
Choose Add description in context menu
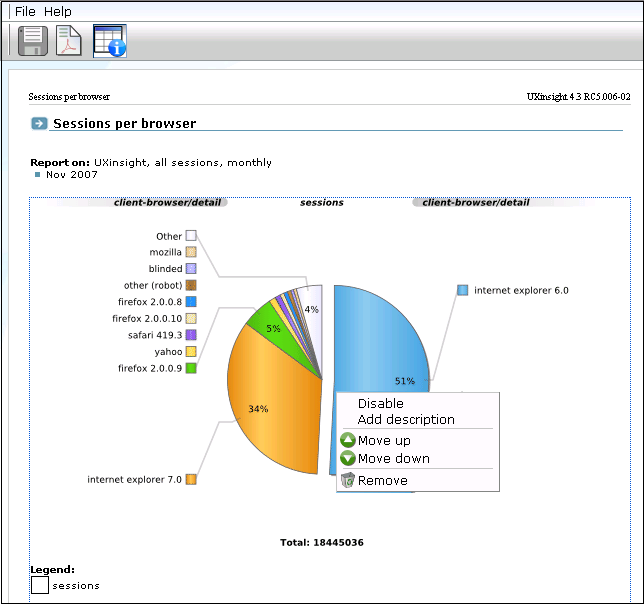pyautogui.click(x=406, y=419)
